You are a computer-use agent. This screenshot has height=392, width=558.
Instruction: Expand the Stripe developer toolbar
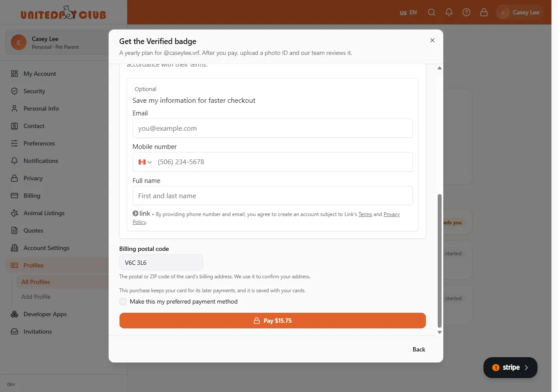(x=510, y=368)
